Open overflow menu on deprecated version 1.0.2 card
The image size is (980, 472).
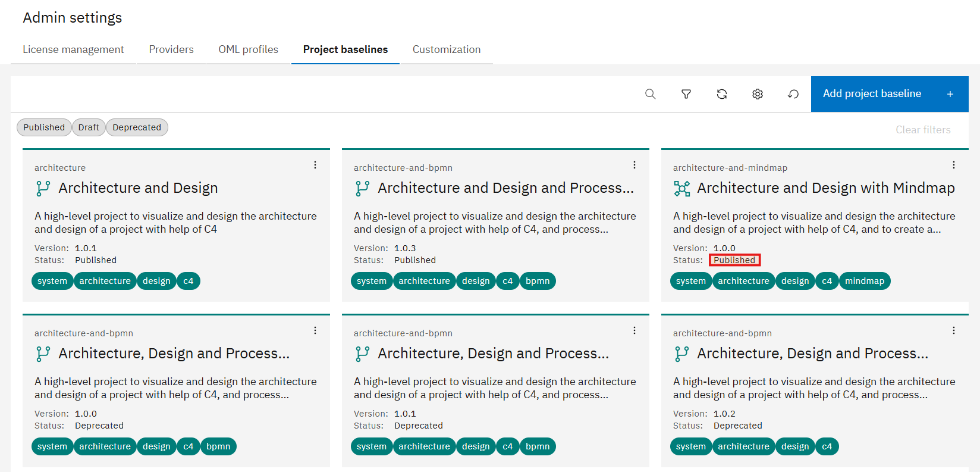point(954,330)
